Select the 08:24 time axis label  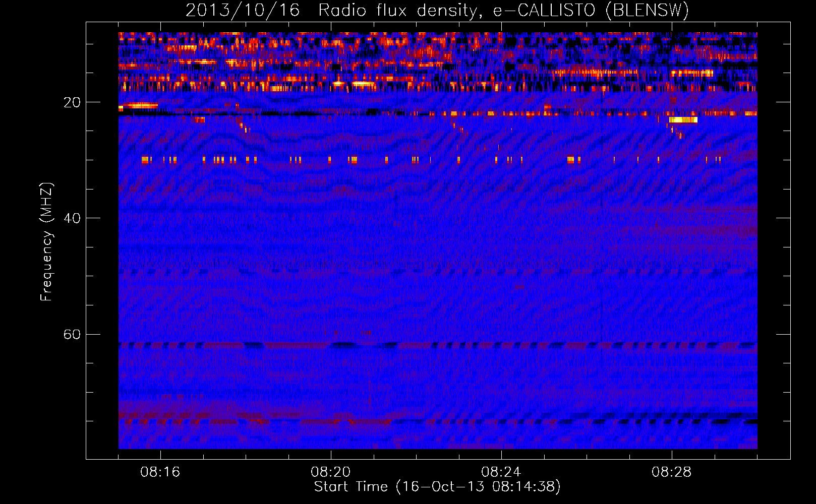coord(501,472)
